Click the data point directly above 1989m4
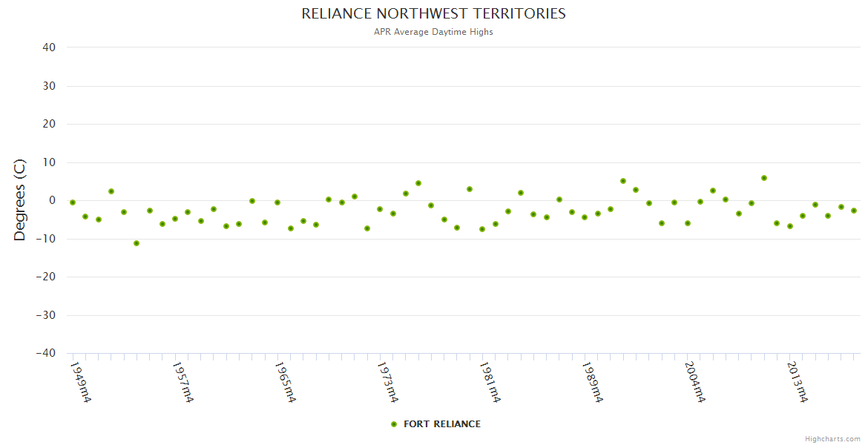The width and height of the screenshot is (868, 445). coord(585,217)
